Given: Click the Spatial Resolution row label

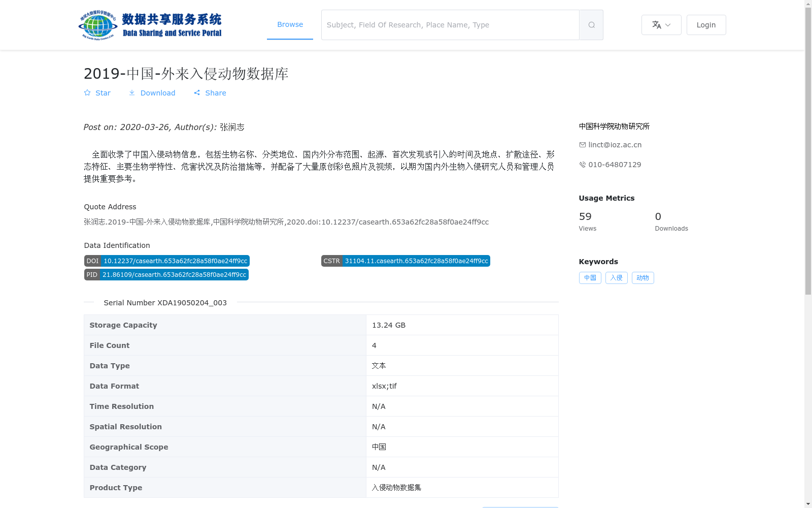Looking at the screenshot, I should coord(126,427).
